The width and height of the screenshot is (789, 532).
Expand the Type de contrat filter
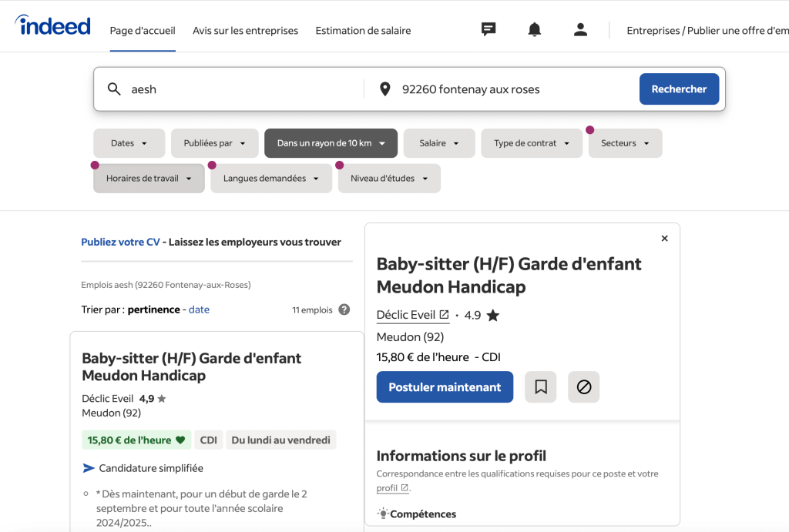point(532,143)
